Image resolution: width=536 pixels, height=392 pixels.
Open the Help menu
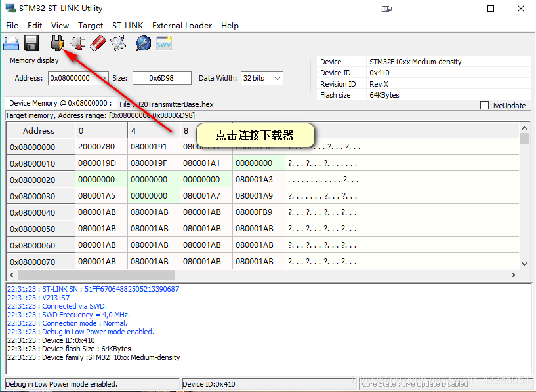[230, 26]
